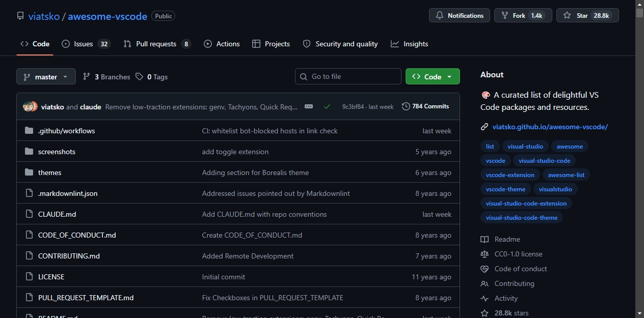Click file icon beside .markdownlint.json

[29, 193]
